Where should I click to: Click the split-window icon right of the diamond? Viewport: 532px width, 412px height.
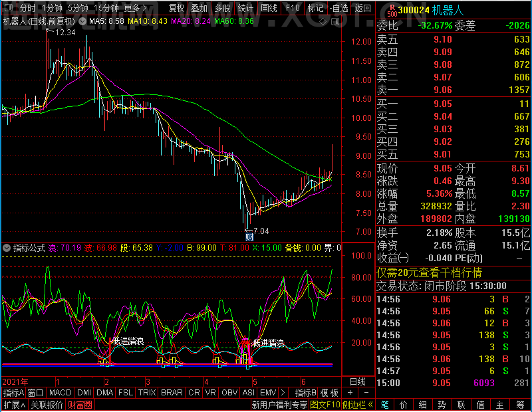tap(335, 22)
